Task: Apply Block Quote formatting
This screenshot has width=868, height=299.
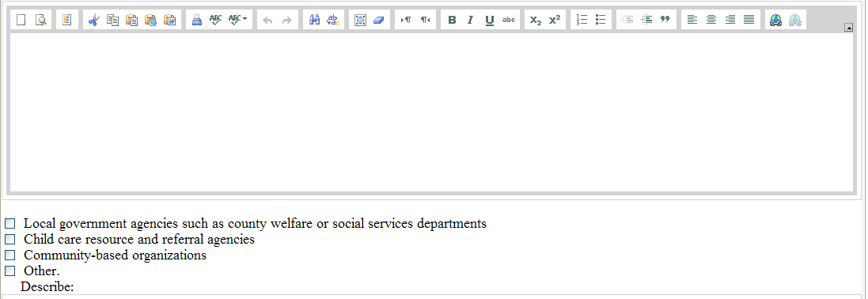Action: [665, 20]
